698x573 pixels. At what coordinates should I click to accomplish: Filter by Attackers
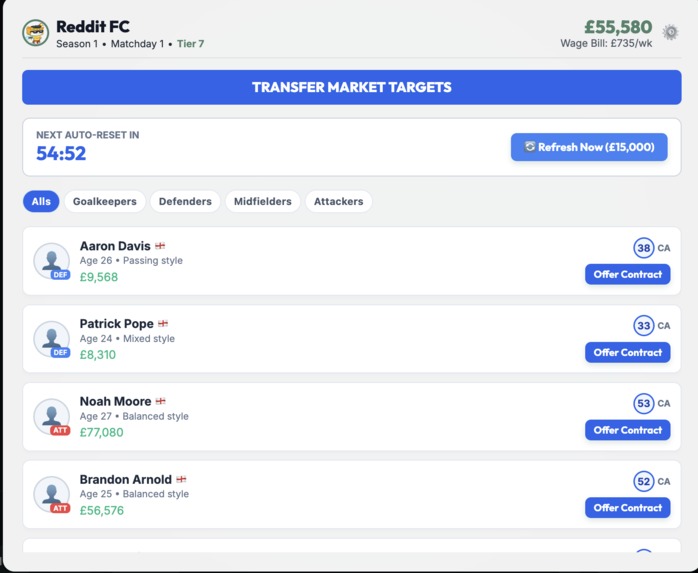click(338, 201)
